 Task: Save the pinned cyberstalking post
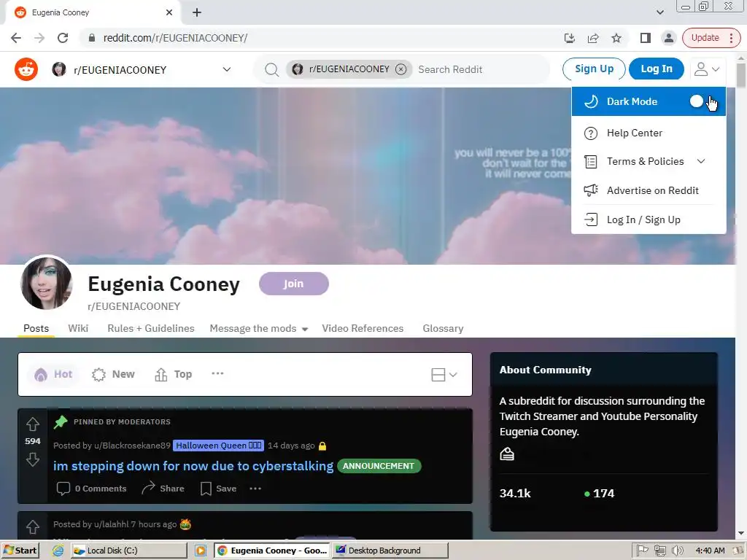pos(218,489)
